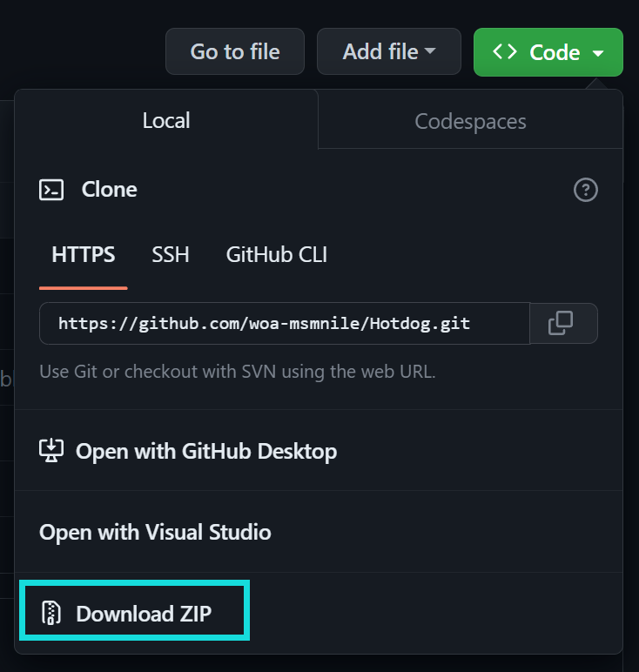Open the Code dropdown arrow
The width and height of the screenshot is (639, 672).
(x=598, y=53)
